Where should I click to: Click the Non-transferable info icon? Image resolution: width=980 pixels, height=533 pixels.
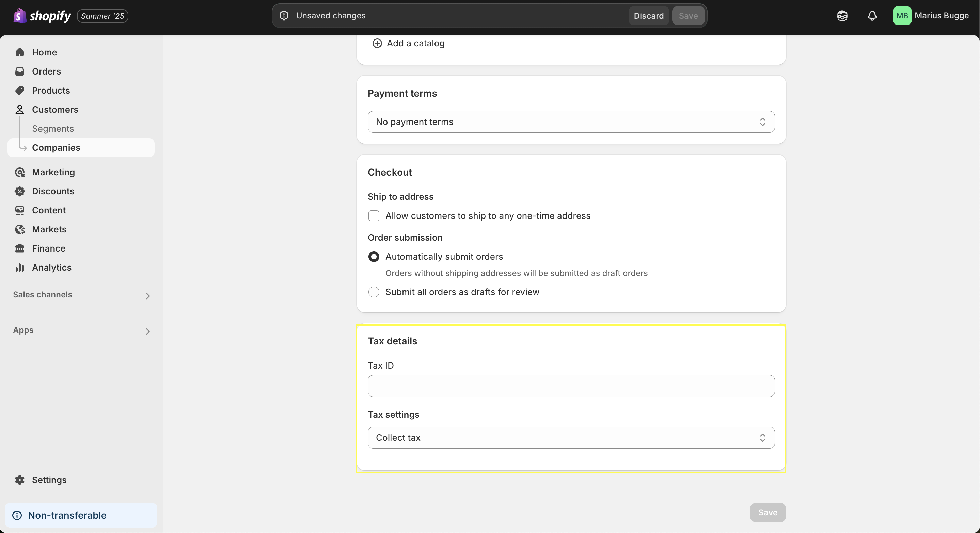[17, 515]
